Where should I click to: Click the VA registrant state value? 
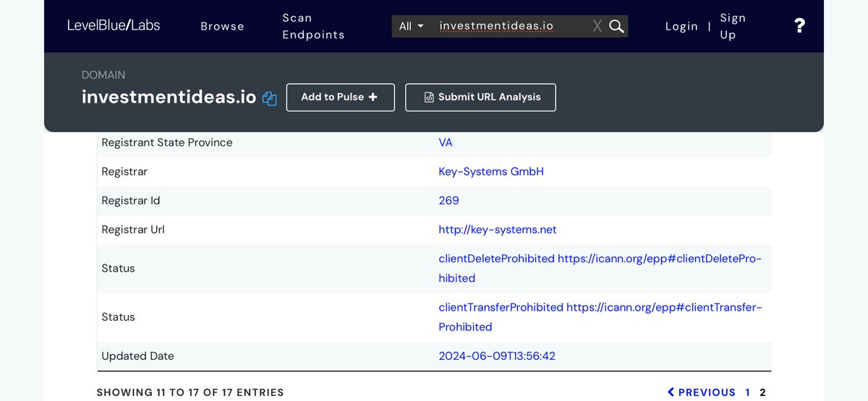[446, 143]
